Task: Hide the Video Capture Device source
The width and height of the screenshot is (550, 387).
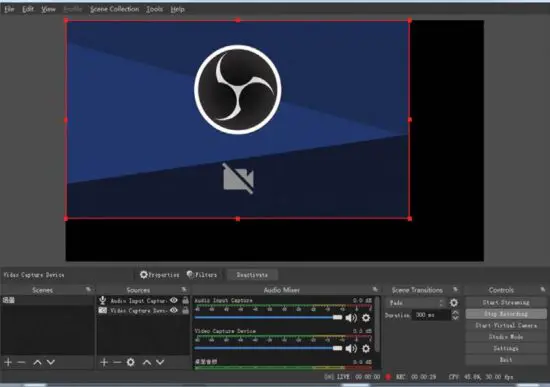Action: click(x=174, y=311)
